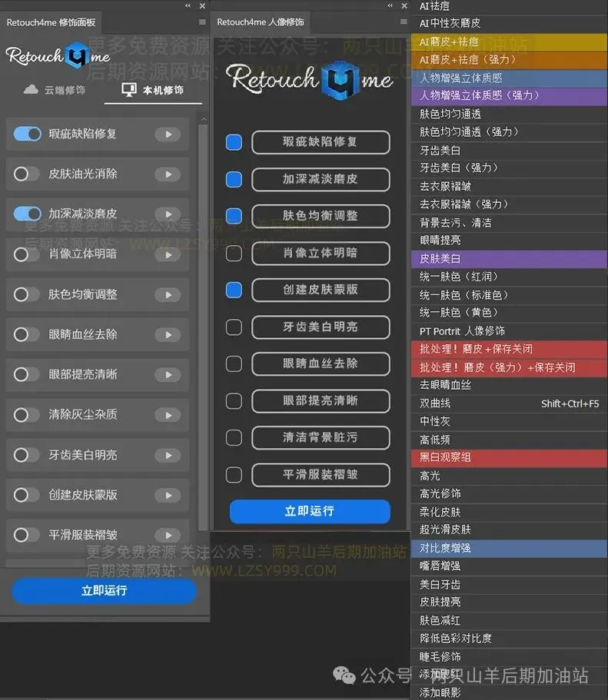Run 牙齿美白明亮 with its play icon
The width and height of the screenshot is (608, 700).
pos(168,456)
